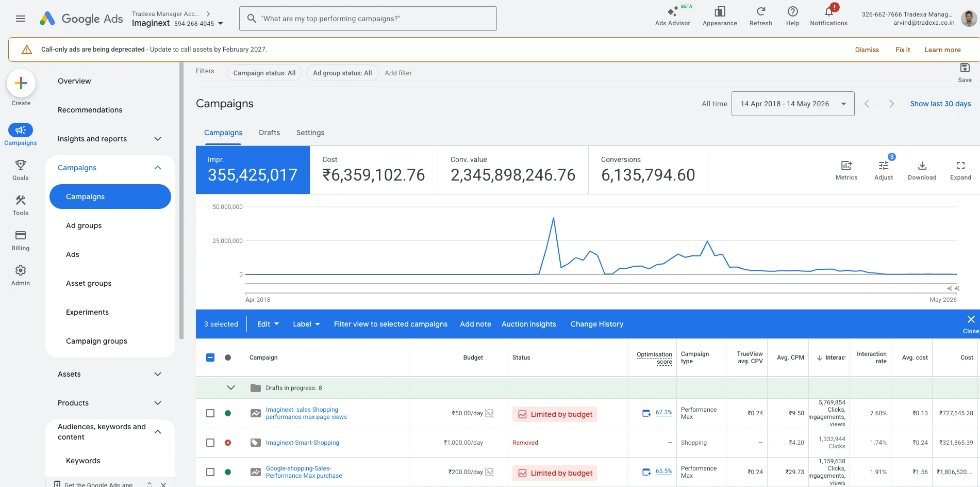This screenshot has height=487, width=980.
Task: Open the Adjust chart settings
Action: (x=884, y=170)
